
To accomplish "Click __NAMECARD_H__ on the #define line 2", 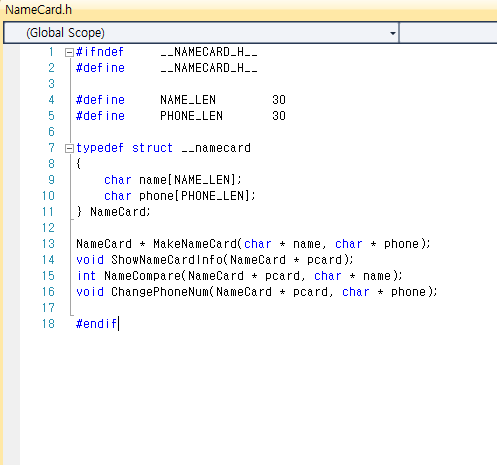I will point(209,68).
